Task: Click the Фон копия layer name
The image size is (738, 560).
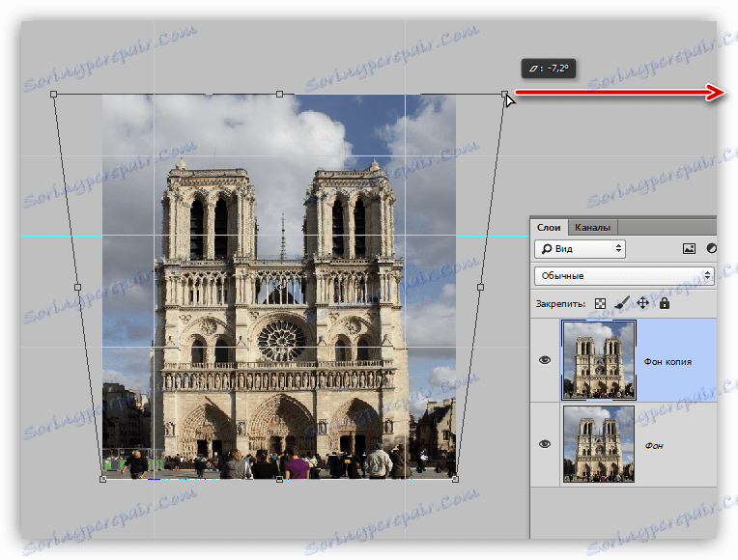Action: (x=667, y=362)
